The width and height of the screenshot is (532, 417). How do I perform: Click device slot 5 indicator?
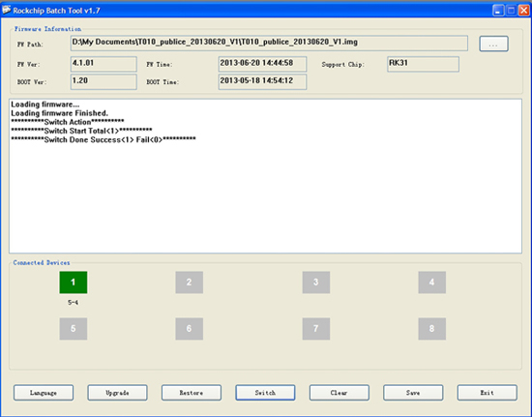click(74, 329)
